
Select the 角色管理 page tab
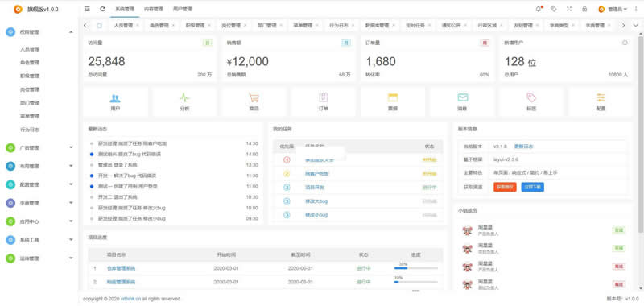tap(159, 25)
